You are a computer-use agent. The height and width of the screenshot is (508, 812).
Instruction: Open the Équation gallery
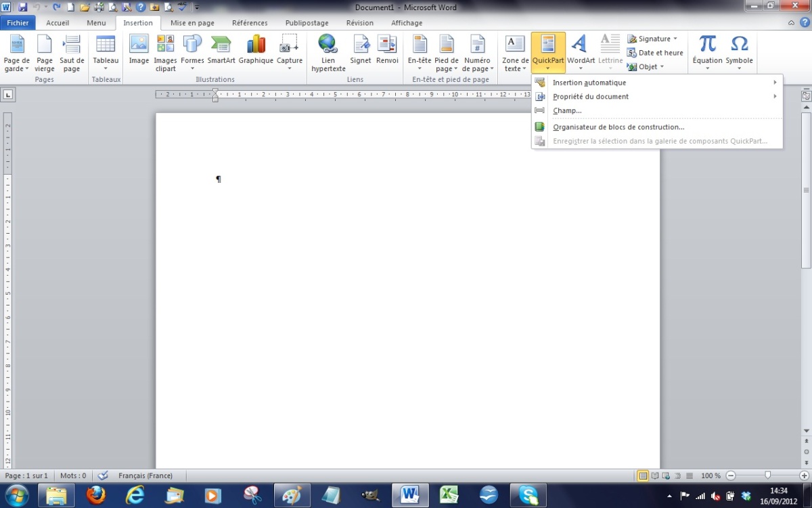(708, 54)
